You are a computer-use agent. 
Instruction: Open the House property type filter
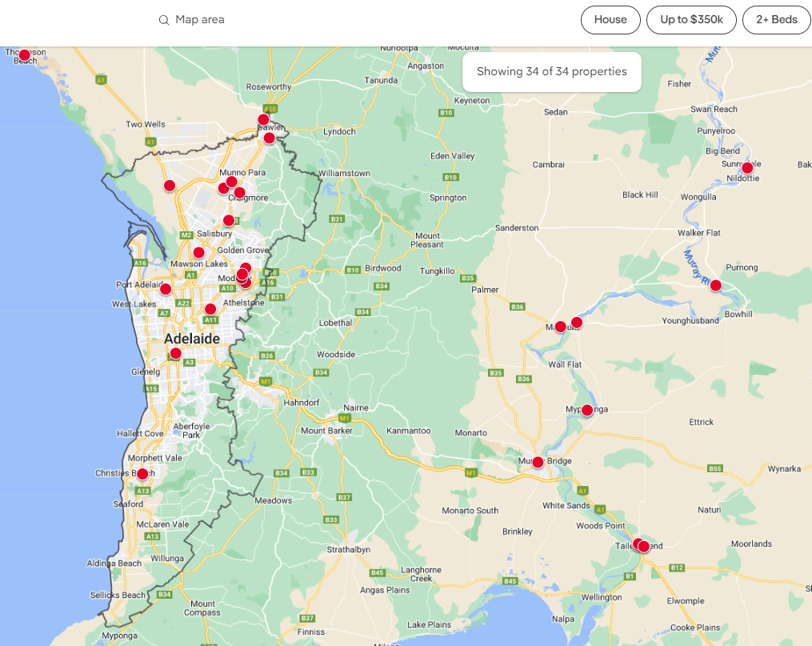pos(610,20)
